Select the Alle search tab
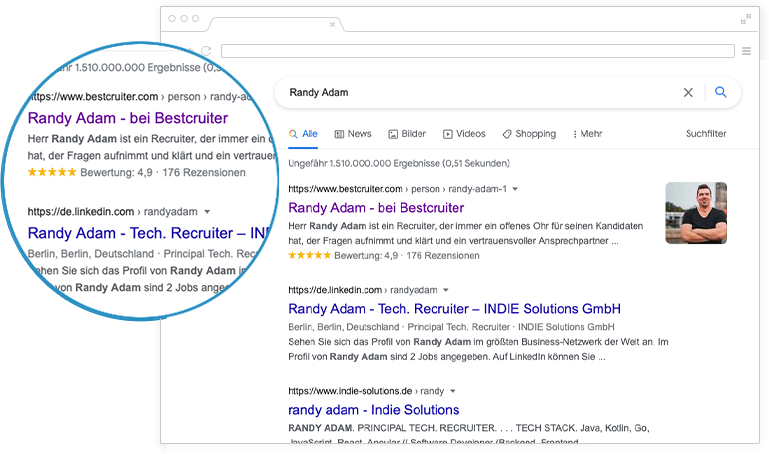 (x=304, y=134)
